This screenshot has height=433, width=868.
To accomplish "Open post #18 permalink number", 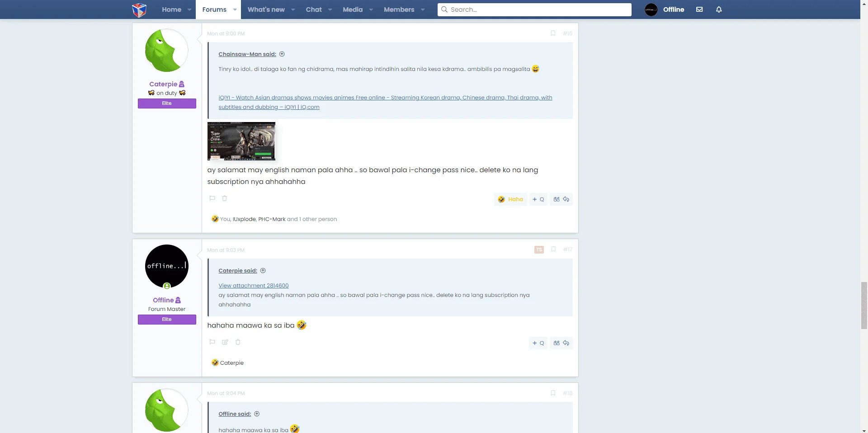I will pyautogui.click(x=568, y=393).
